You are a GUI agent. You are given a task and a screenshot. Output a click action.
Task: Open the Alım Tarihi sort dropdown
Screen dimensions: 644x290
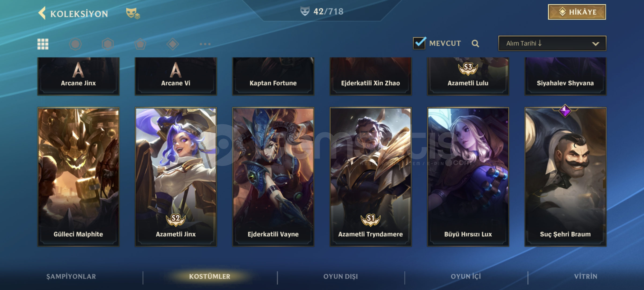552,44
